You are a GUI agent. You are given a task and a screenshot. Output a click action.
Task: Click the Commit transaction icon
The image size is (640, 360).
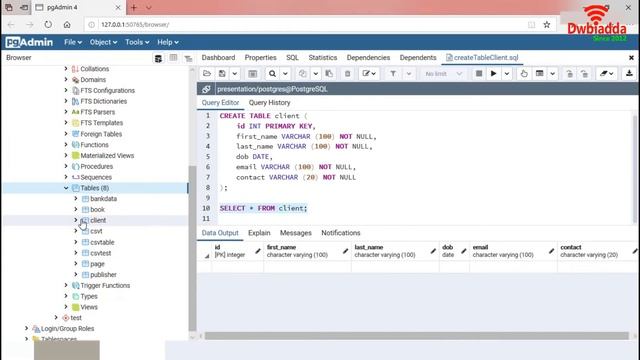coord(569,73)
